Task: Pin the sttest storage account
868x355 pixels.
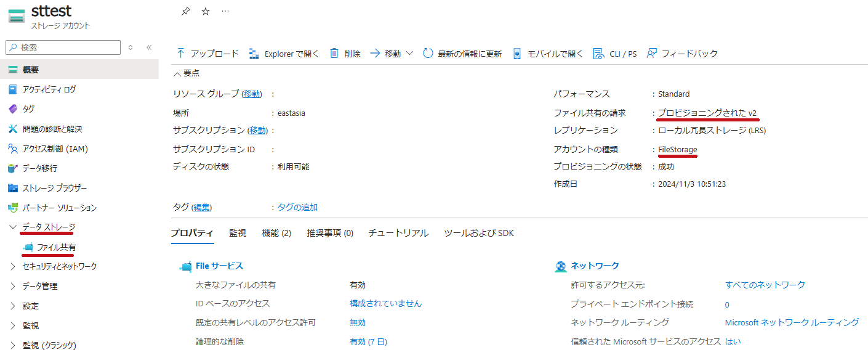Action: coord(185,12)
